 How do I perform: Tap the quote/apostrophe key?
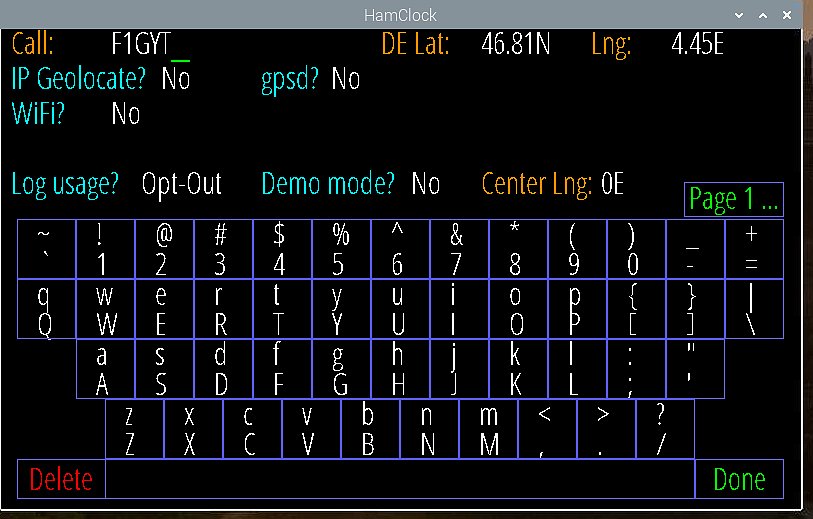pos(695,369)
